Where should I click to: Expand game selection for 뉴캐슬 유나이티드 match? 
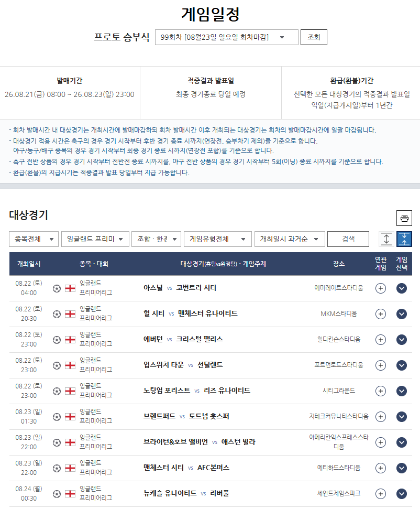click(x=402, y=494)
